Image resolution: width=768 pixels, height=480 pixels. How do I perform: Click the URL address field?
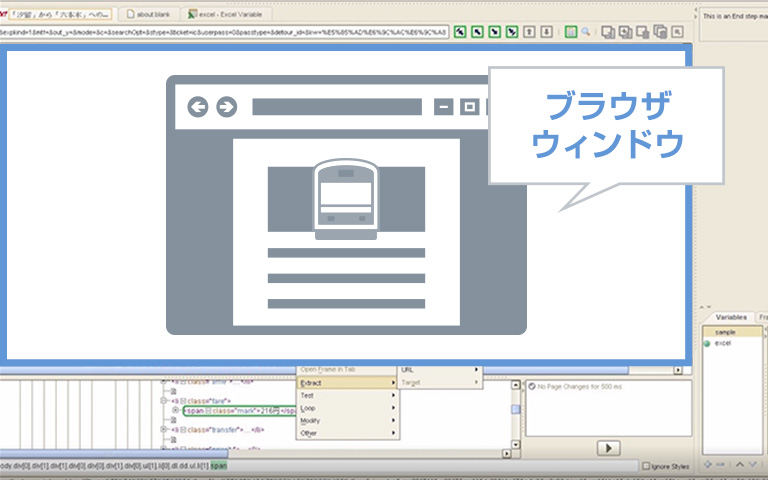click(x=224, y=32)
